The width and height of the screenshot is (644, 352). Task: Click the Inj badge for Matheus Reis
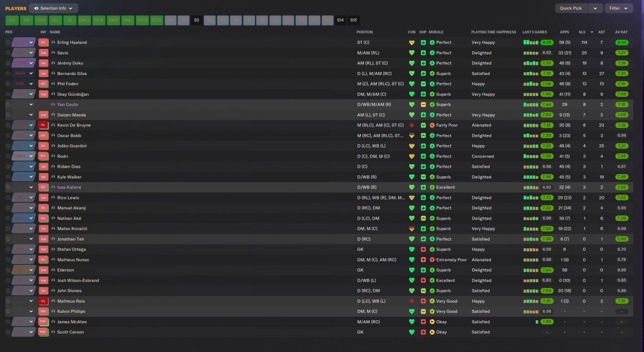pyautogui.click(x=43, y=301)
